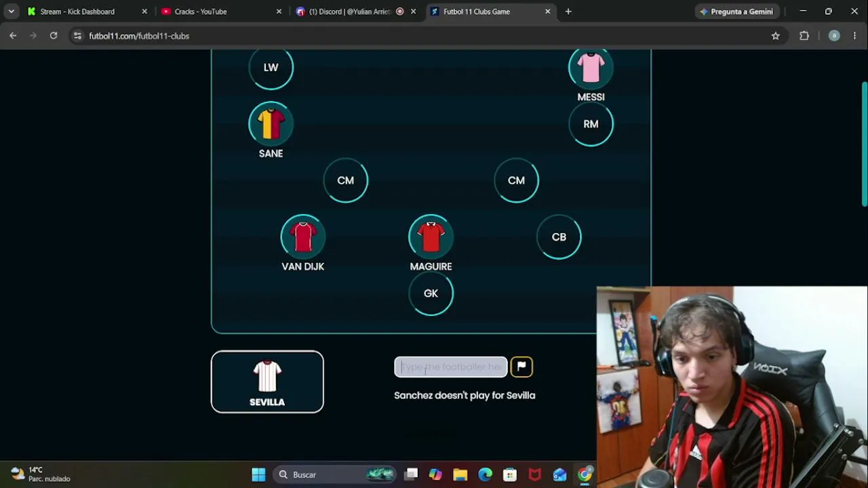
Task: Select Sane's yellow and red jersey
Action: coord(271,124)
